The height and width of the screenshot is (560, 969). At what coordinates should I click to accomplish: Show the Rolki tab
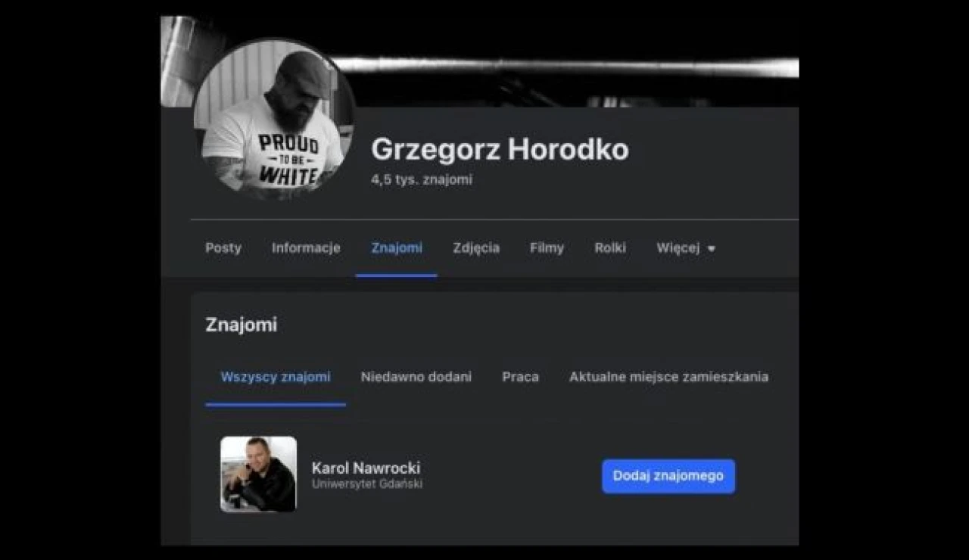610,248
